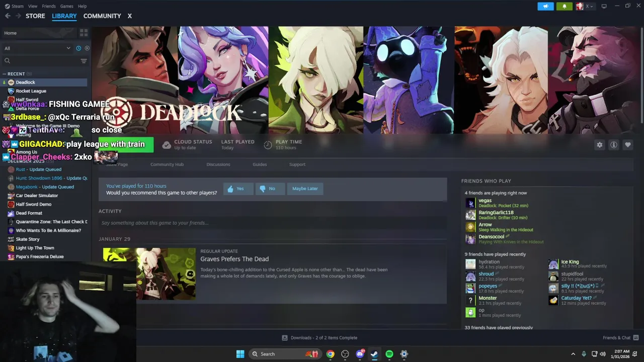
Task: Open the STORE tab
Action: click(35, 16)
